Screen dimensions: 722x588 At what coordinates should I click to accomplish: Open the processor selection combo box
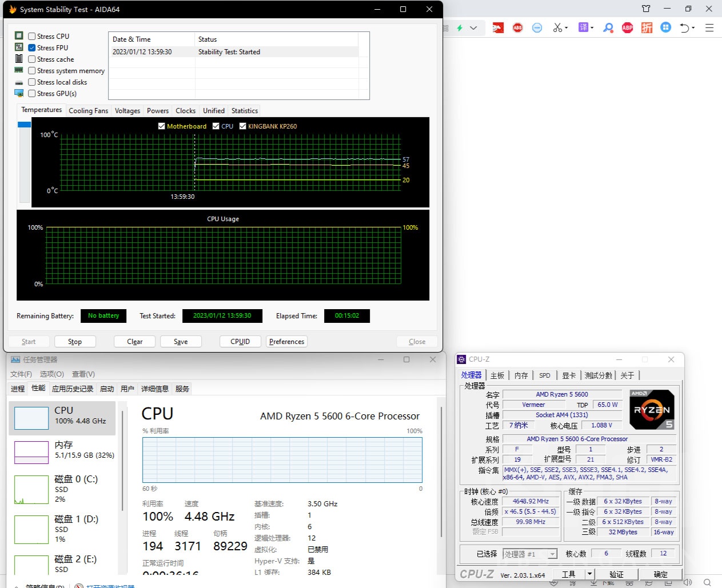click(529, 554)
